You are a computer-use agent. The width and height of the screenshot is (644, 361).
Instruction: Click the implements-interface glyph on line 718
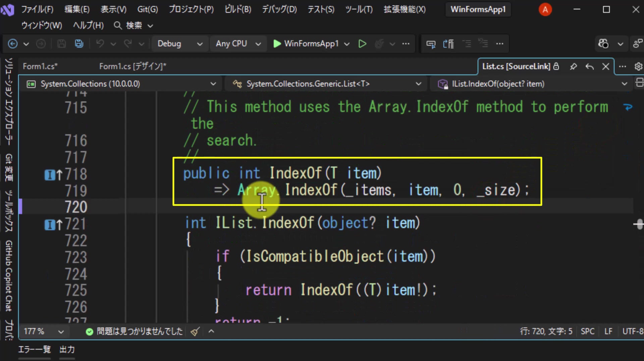point(49,174)
